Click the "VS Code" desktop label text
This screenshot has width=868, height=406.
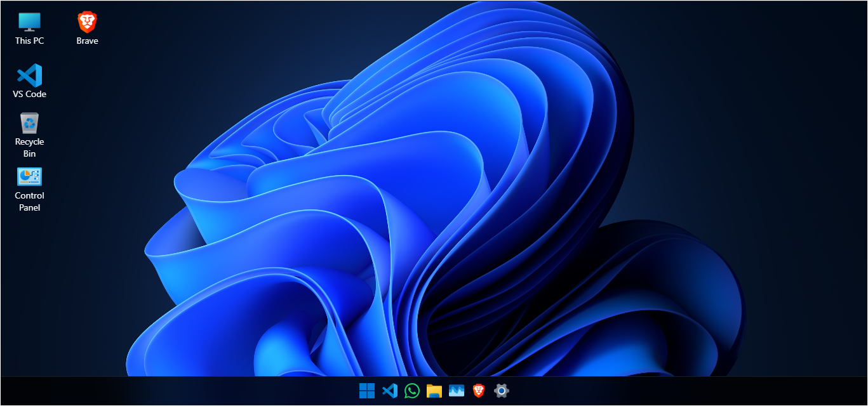click(x=29, y=94)
